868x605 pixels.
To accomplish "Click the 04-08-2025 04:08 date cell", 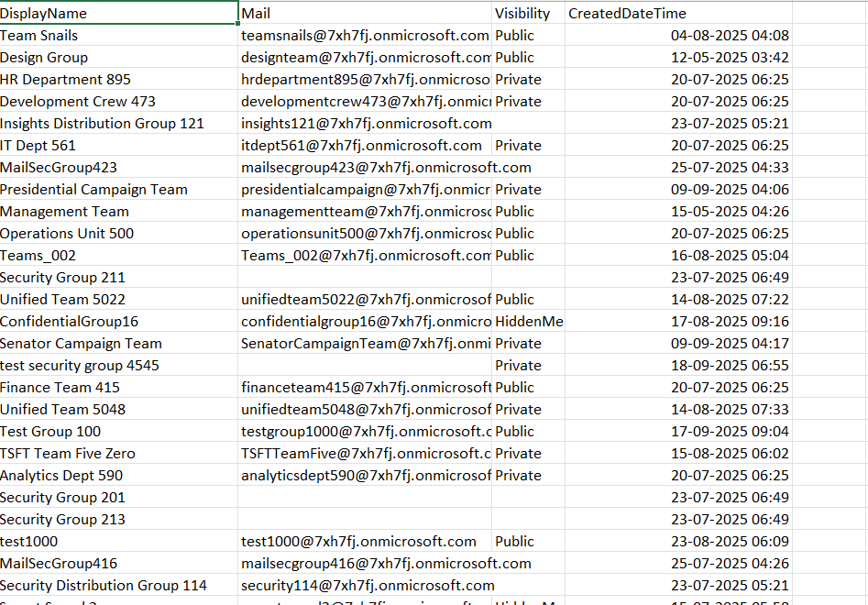I will [x=678, y=36].
